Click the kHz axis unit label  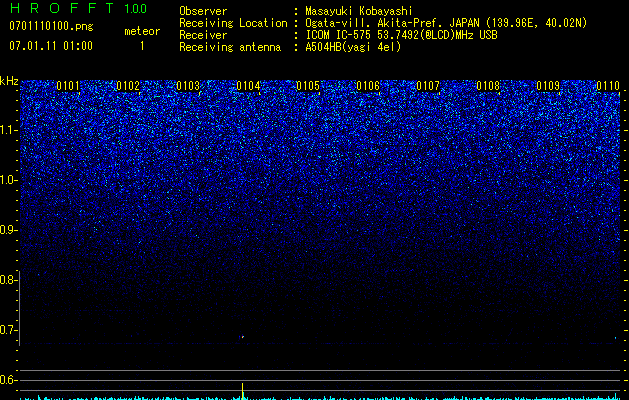click(9, 81)
